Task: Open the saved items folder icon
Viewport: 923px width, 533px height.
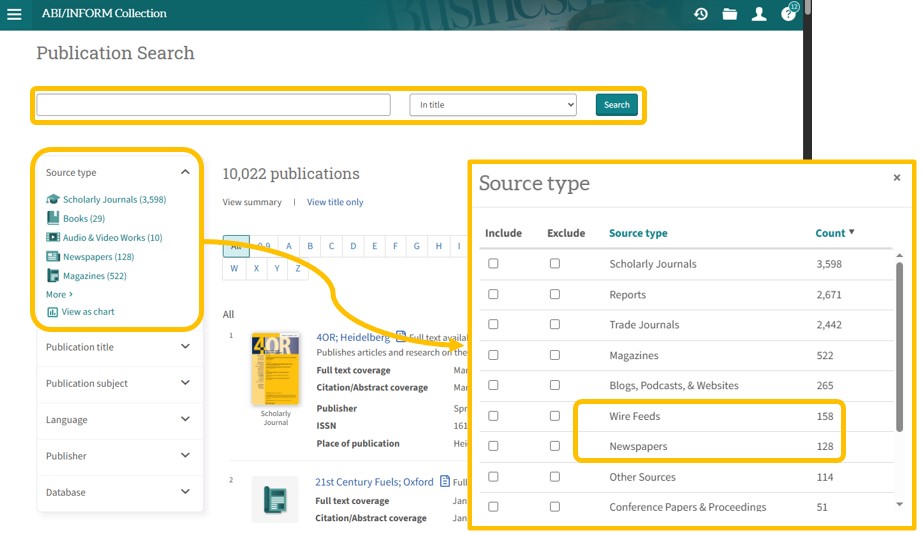Action: 730,14
